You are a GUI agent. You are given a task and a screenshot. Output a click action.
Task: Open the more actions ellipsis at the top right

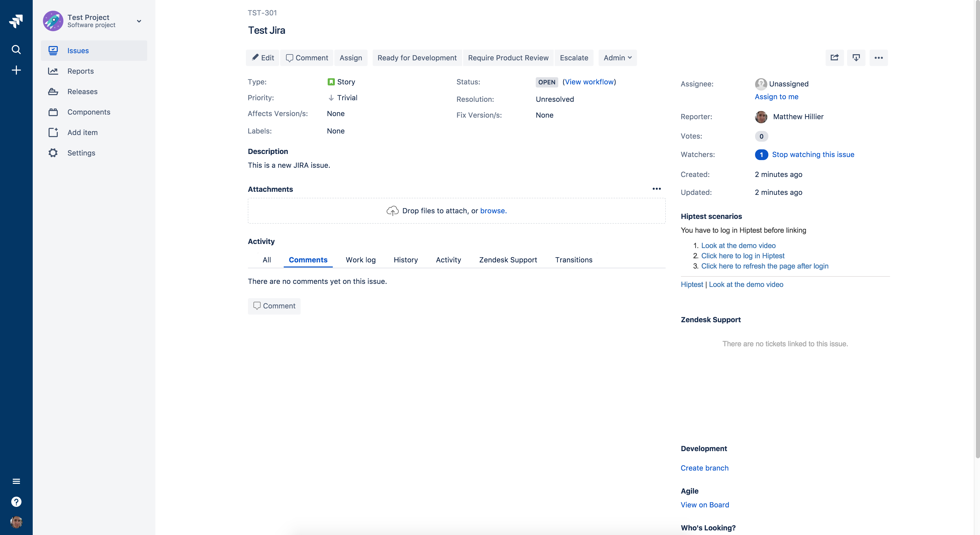pyautogui.click(x=879, y=58)
